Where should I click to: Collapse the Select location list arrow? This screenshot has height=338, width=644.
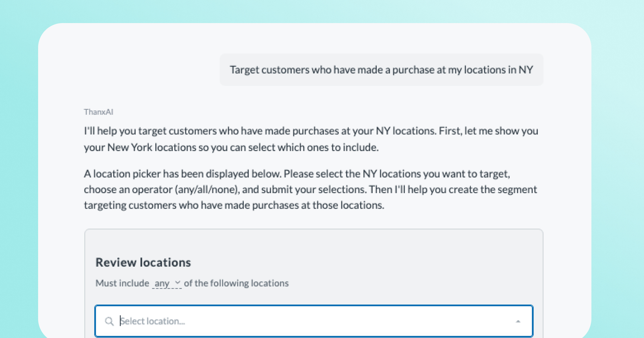518,322
